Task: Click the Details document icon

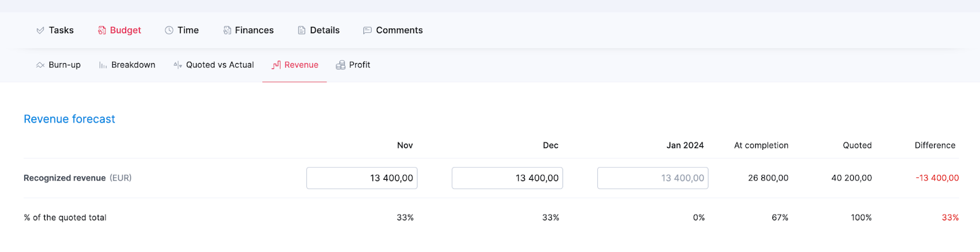Action: point(301,31)
